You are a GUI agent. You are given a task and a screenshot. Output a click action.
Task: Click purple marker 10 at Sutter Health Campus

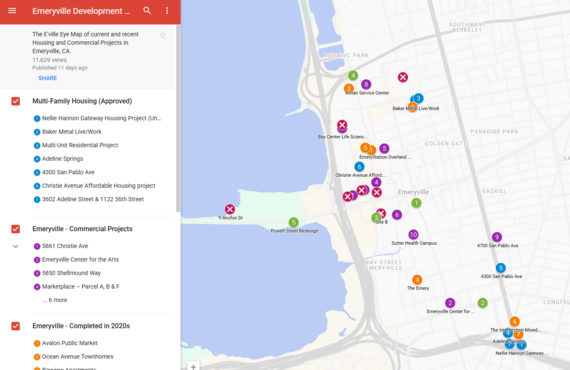[x=413, y=234]
